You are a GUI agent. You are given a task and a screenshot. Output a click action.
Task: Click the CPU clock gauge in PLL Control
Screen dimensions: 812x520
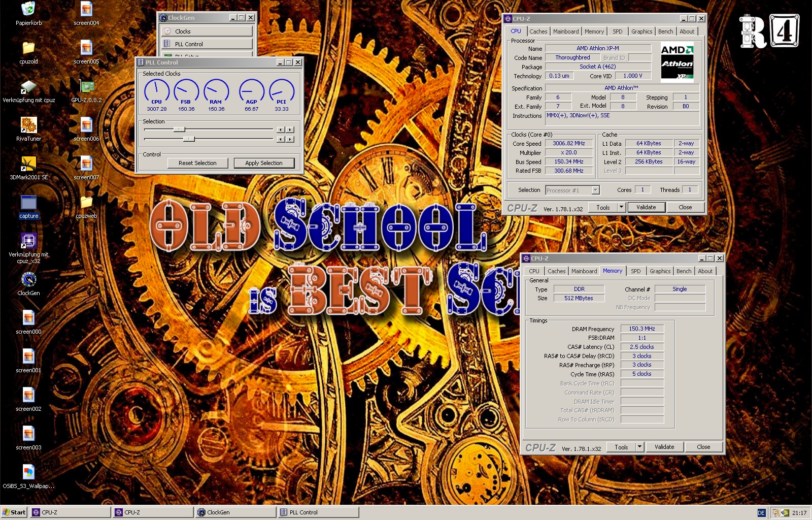(x=156, y=91)
